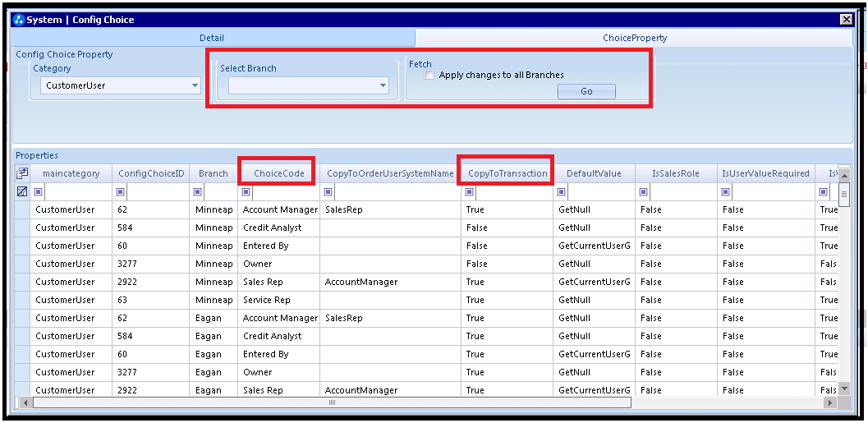
Task: Open filter operator icon under CopyToOrderUserSystemName
Action: (x=328, y=192)
